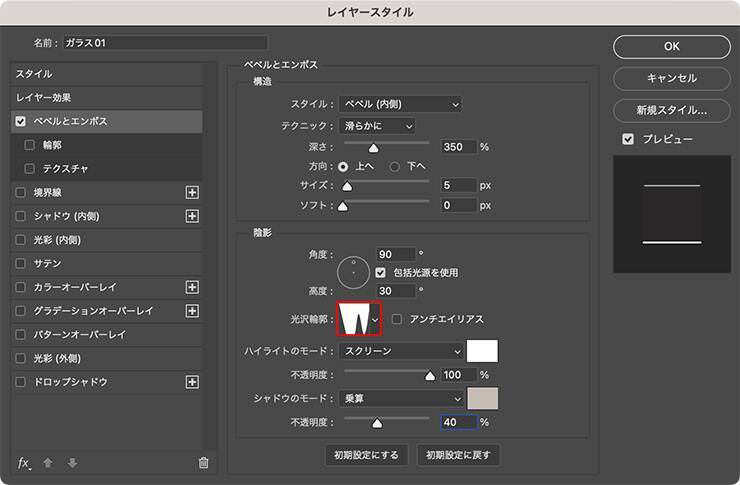This screenshot has height=485, width=740.
Task: Click the move effect up arrow
Action: [x=47, y=463]
